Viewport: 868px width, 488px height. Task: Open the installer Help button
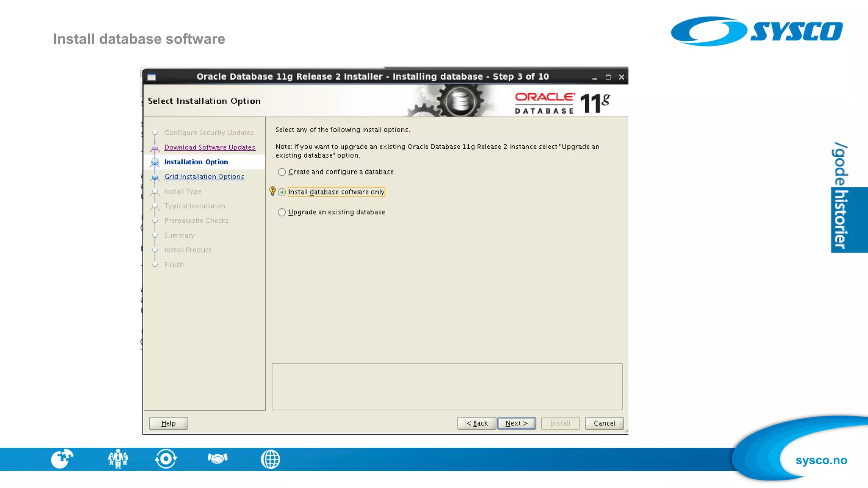[x=168, y=423]
